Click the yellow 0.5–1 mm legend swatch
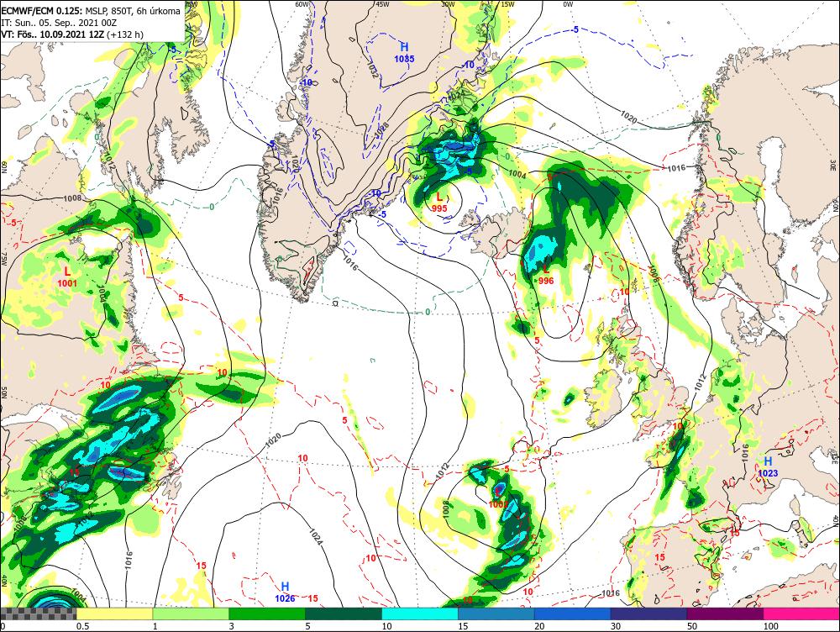 (x=114, y=614)
